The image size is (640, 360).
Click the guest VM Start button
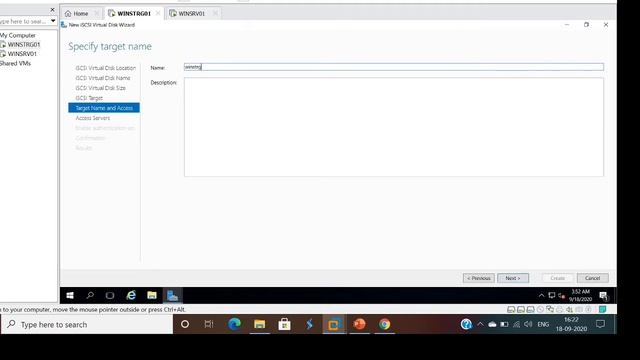tap(70, 295)
